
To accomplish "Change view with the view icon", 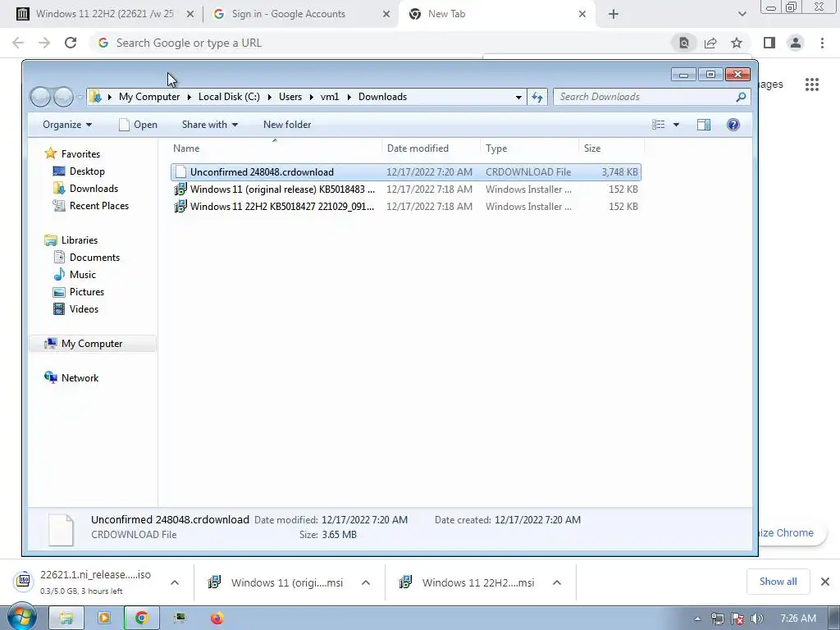I will [659, 125].
